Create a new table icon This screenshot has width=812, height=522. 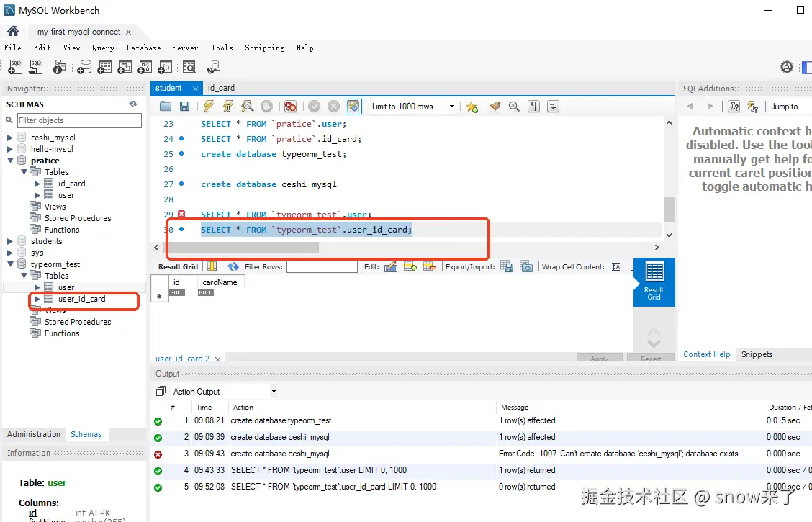click(x=104, y=67)
